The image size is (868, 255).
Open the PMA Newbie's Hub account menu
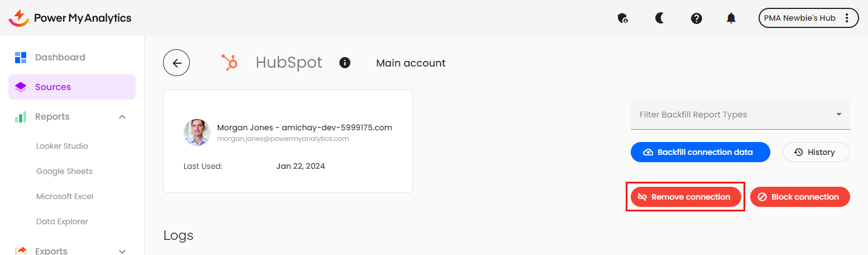(x=808, y=18)
